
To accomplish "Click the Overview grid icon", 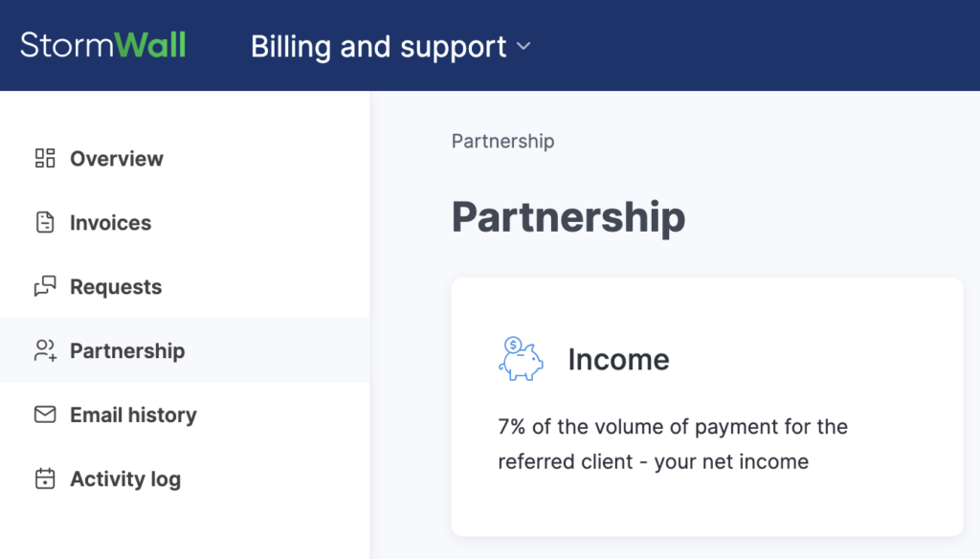I will click(x=45, y=158).
